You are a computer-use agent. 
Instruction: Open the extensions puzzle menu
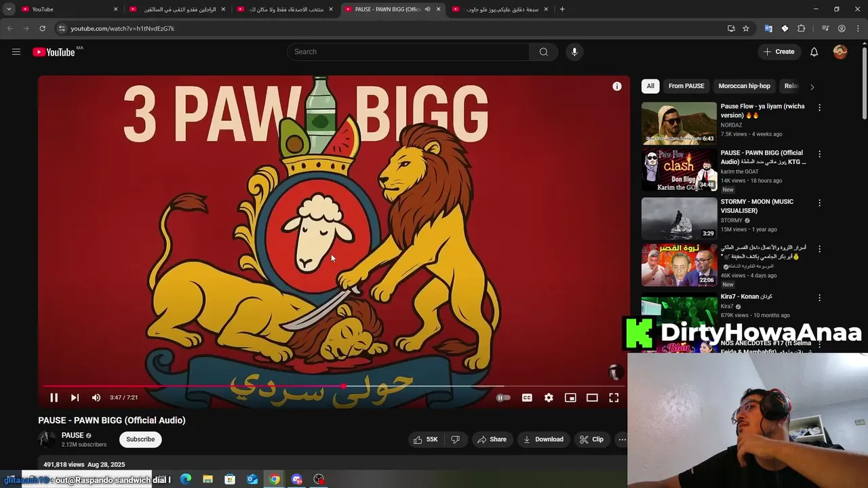801,28
